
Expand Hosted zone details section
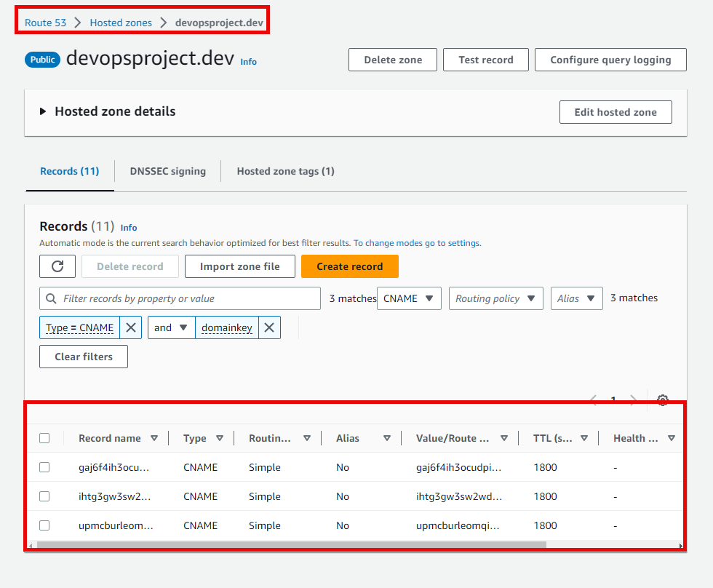pos(43,111)
